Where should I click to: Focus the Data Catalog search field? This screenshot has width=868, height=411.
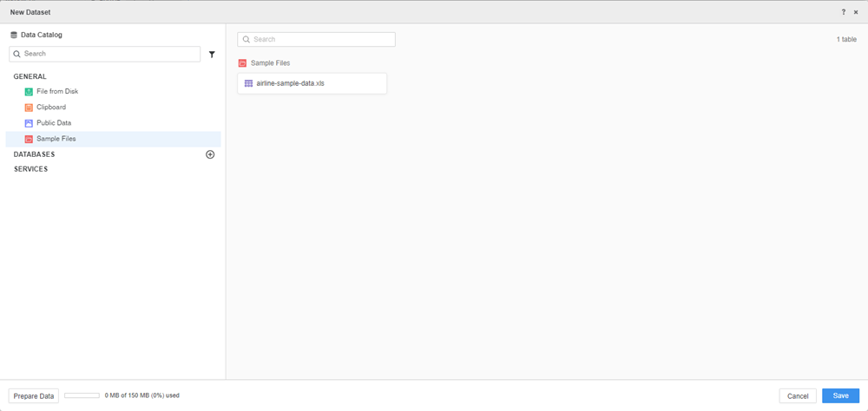110,54
